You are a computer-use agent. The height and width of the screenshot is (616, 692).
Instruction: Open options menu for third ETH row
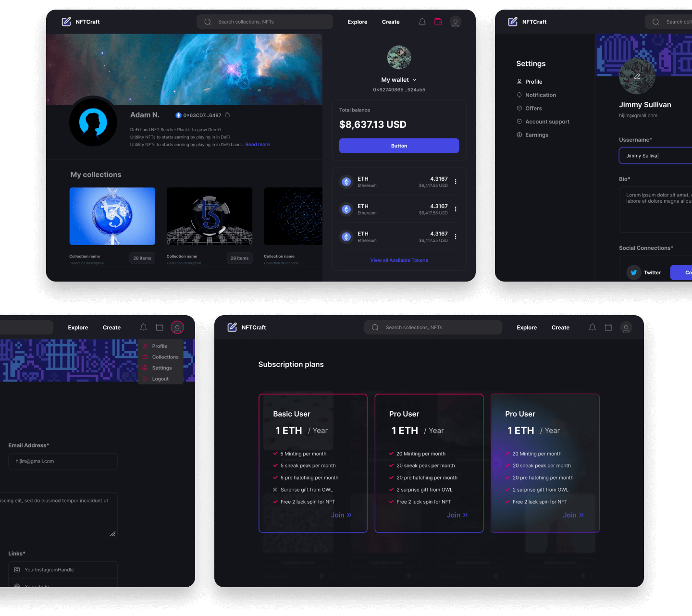pyautogui.click(x=456, y=236)
